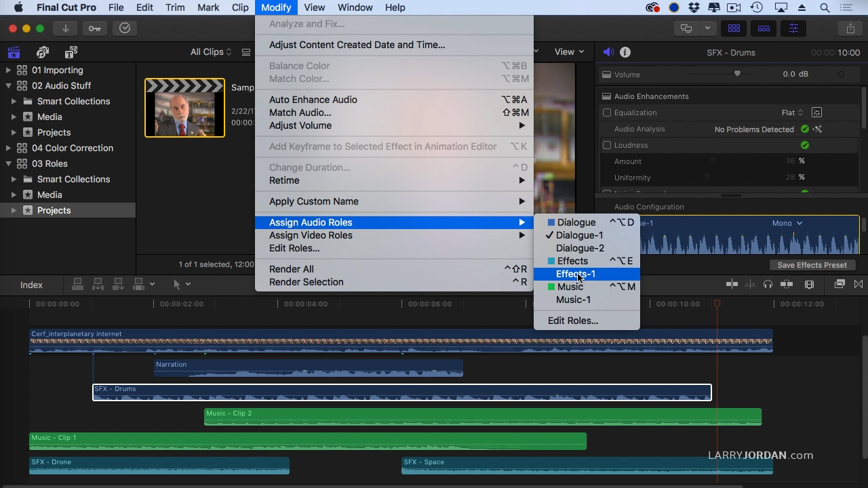Click the Share export button
This screenshot has width=868, height=488.
click(x=850, y=28)
